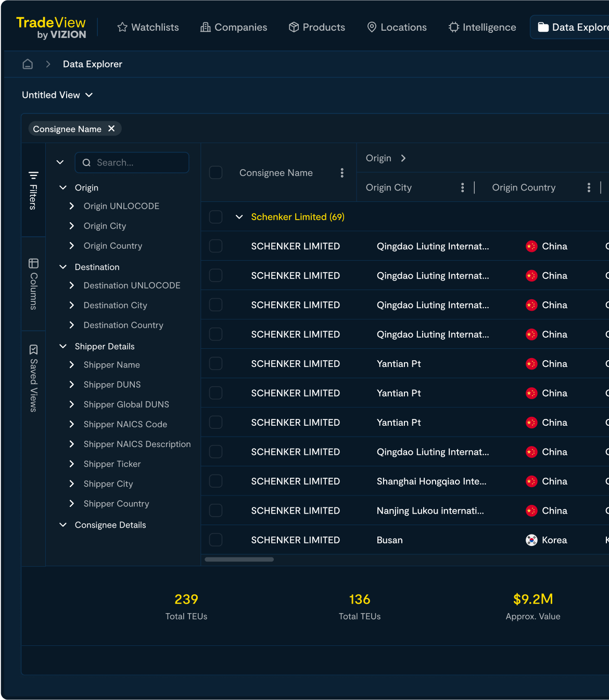Go to home via breadcrumb house icon
Image resolution: width=609 pixels, height=700 pixels.
(x=28, y=64)
